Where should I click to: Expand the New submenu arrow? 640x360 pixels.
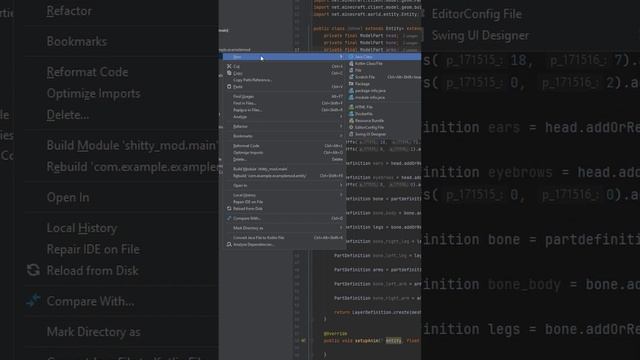(341, 57)
